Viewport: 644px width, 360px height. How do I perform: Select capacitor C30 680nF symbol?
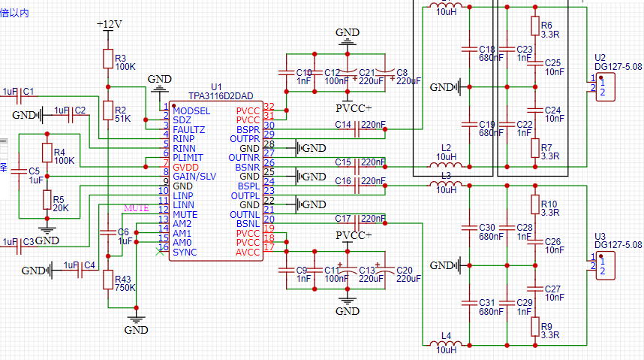pos(469,228)
